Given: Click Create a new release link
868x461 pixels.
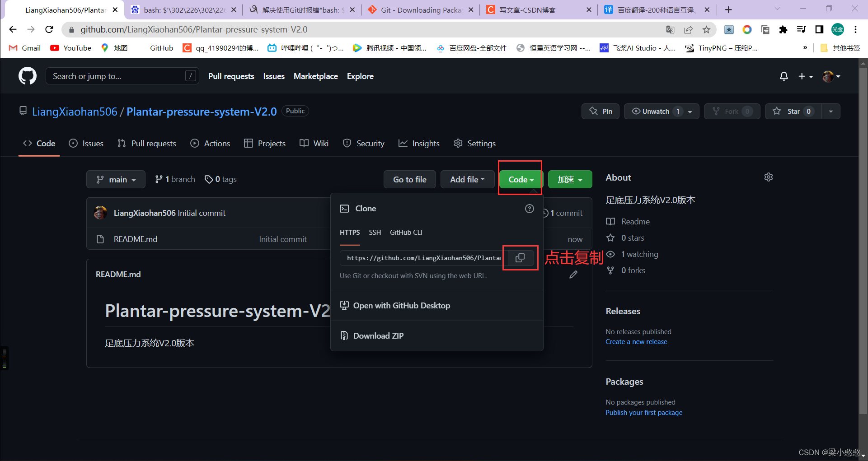Looking at the screenshot, I should [636, 342].
